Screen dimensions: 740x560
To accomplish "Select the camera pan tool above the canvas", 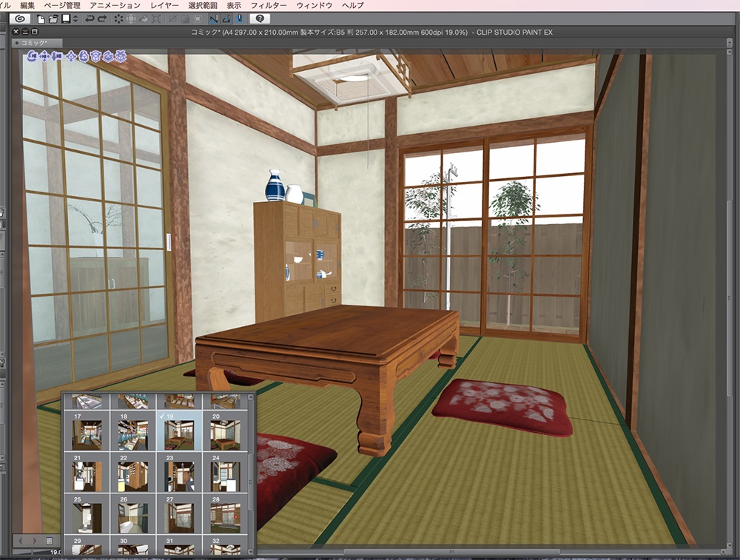I will coord(45,57).
